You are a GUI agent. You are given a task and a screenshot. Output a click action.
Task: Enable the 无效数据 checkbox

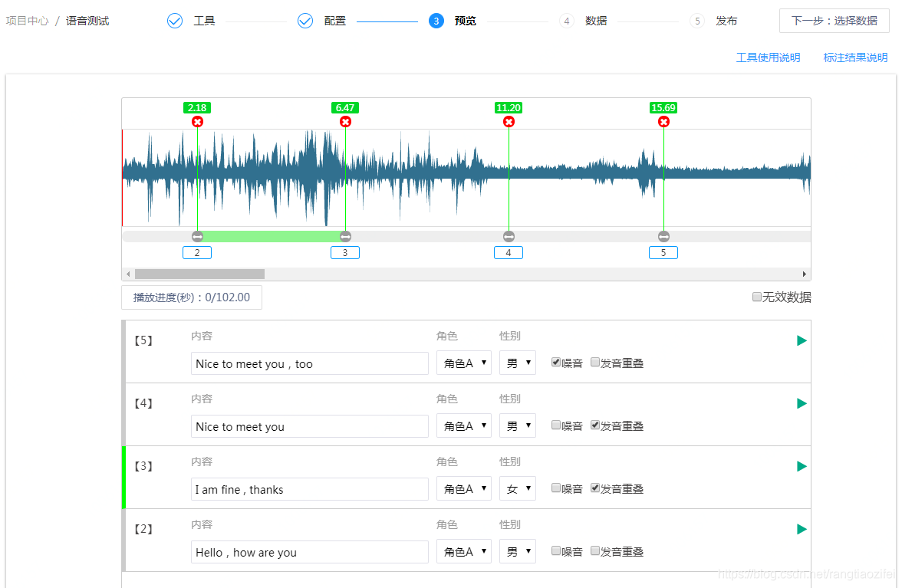pos(757,297)
